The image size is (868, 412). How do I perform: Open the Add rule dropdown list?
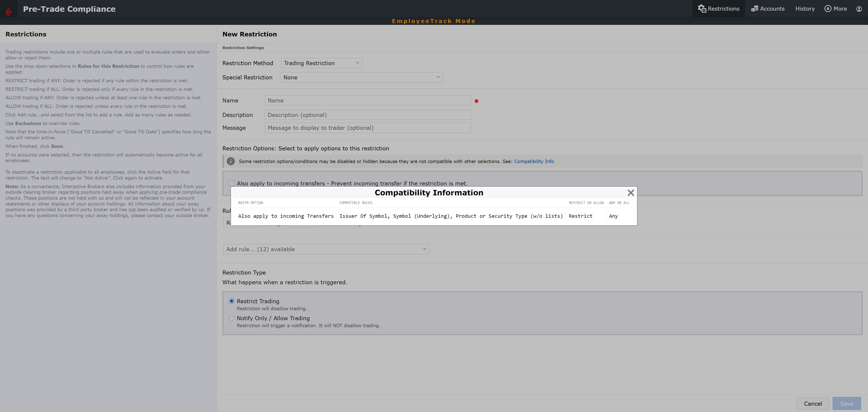pyautogui.click(x=326, y=249)
